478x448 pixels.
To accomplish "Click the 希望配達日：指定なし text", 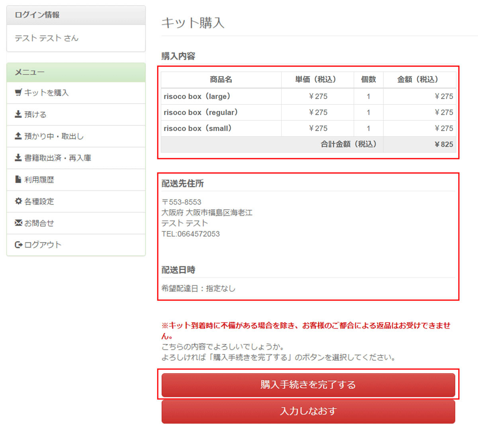I will pyautogui.click(x=198, y=288).
